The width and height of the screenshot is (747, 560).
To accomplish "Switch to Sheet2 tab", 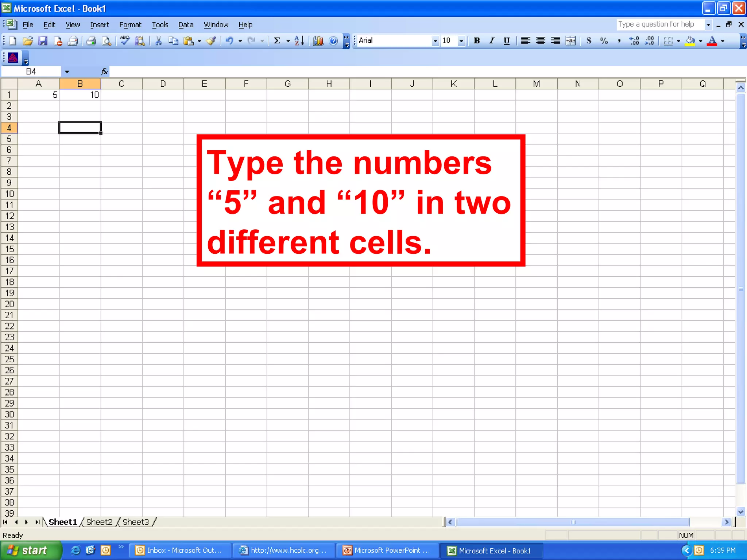I will [99, 522].
